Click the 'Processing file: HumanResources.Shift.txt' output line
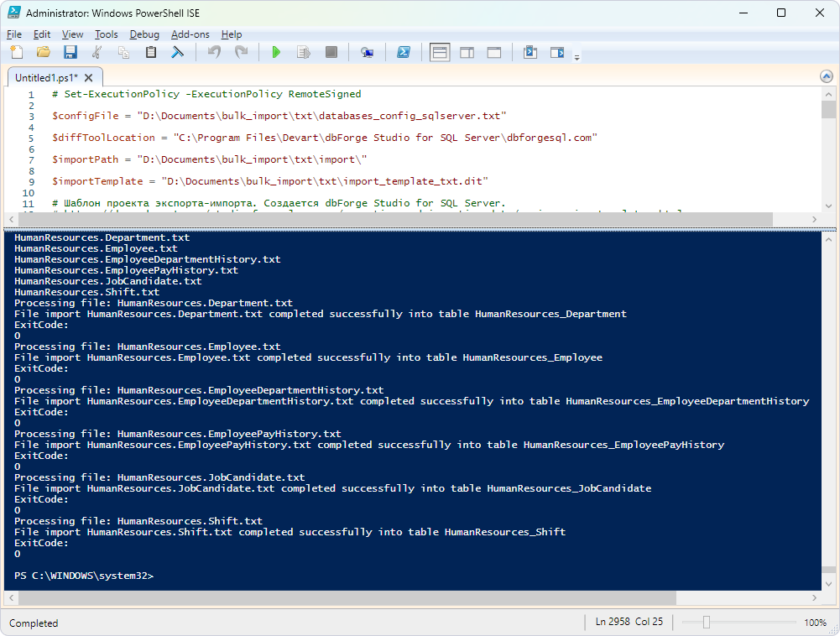Screen dimensions: 840x636 [x=138, y=521]
